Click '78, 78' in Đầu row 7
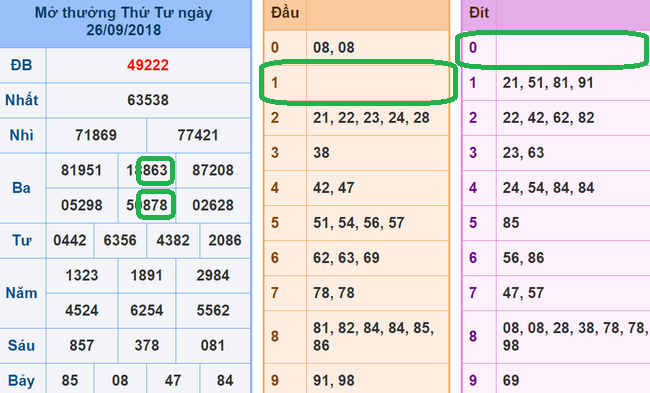This screenshot has height=393, width=650. pos(334,293)
